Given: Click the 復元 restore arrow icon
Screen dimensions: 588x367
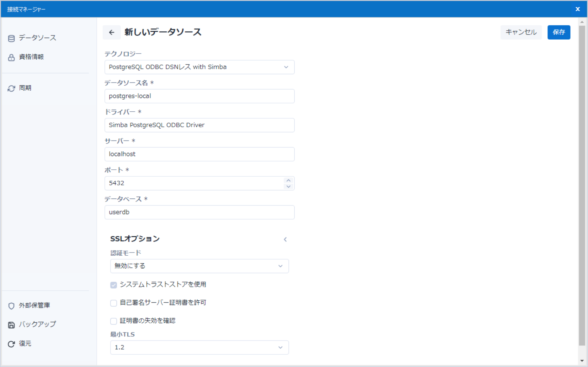Looking at the screenshot, I should coord(11,344).
